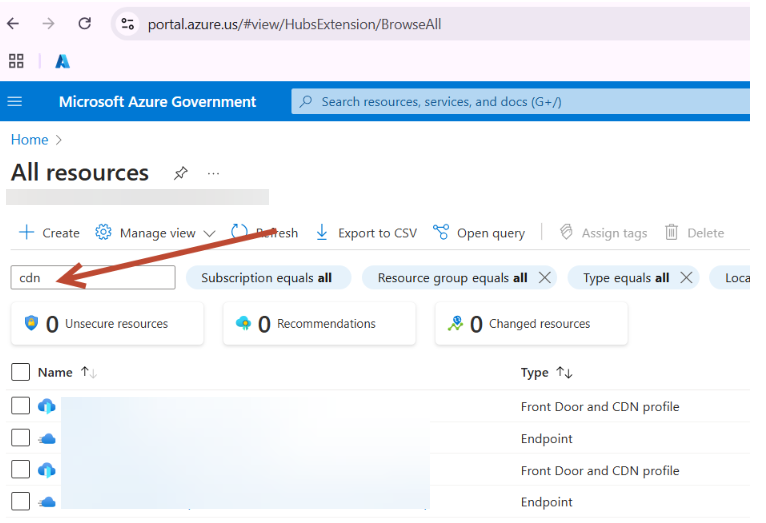Open the ellipsis more options menu
Viewport: 766px width, 523px height.
[x=213, y=173]
